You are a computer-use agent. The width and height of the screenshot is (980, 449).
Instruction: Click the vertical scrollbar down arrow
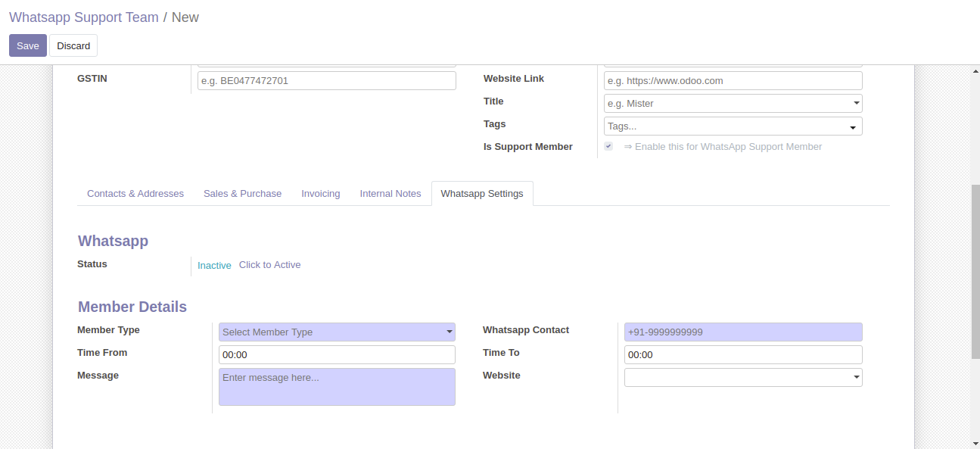[x=975, y=443]
